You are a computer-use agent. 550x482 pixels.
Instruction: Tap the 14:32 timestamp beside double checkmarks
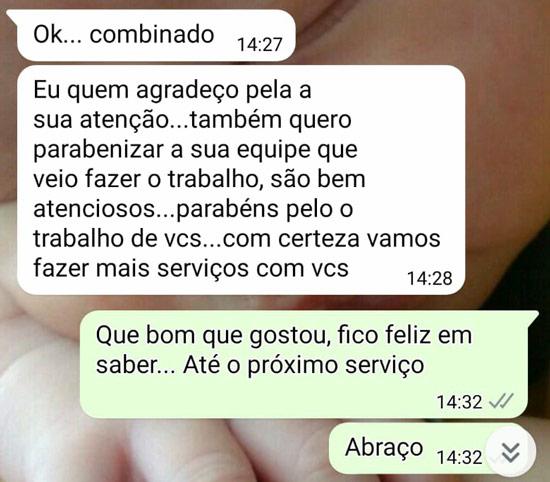459,402
